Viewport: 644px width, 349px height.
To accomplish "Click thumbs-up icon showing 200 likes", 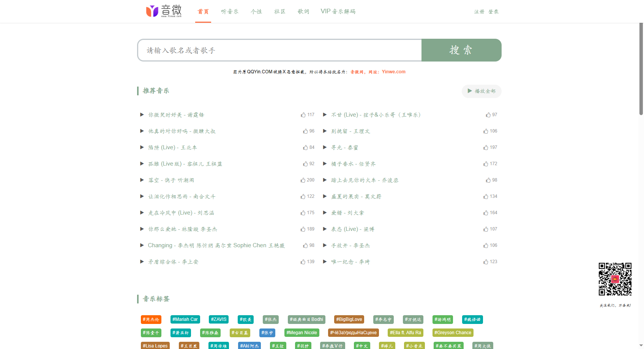I will [303, 180].
